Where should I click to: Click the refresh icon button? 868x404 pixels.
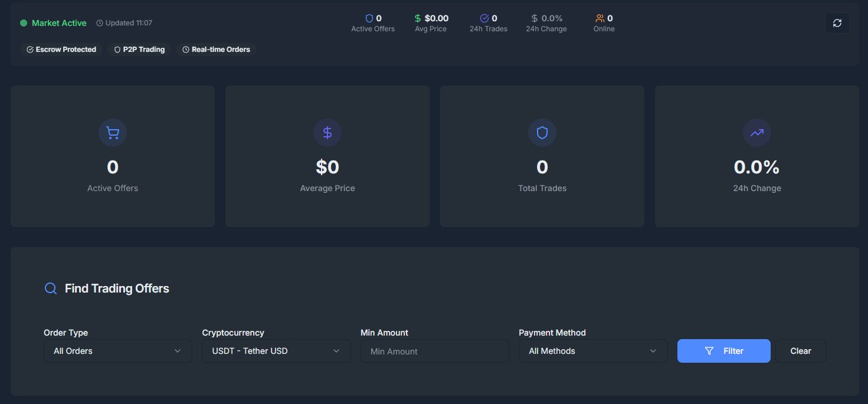[x=837, y=23]
